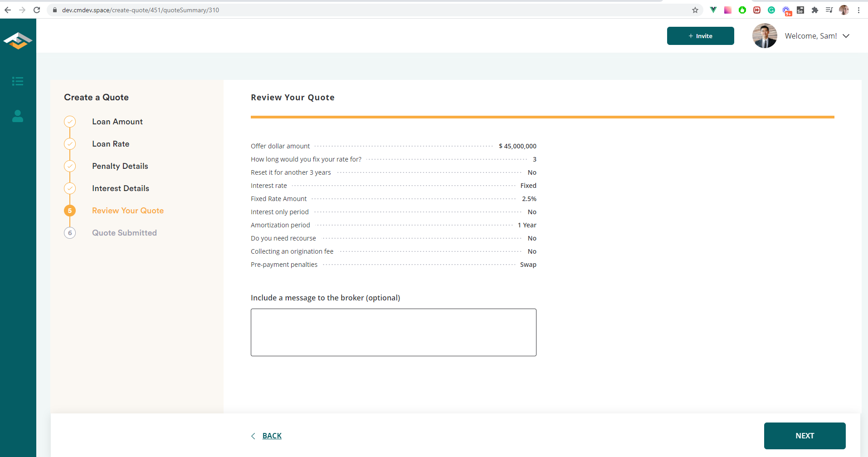Click the checkmark on the Loan Amount step
This screenshot has height=457, width=868.
(70, 122)
